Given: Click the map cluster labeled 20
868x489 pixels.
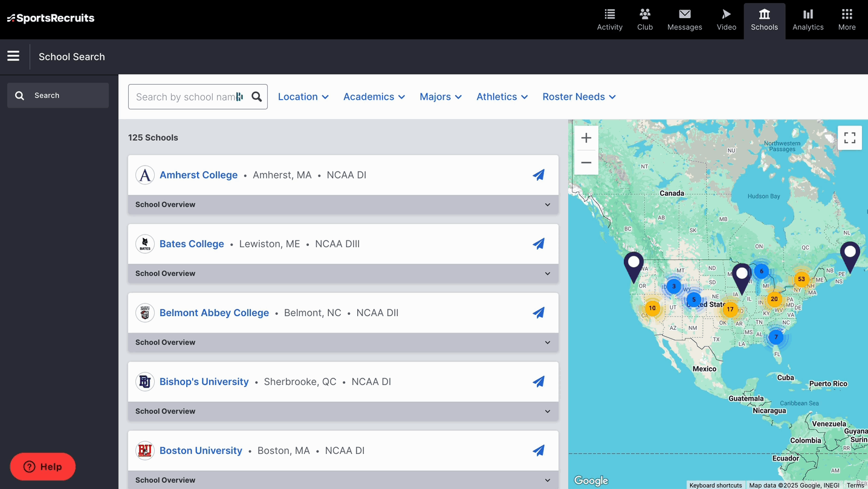Looking at the screenshot, I should 774,299.
